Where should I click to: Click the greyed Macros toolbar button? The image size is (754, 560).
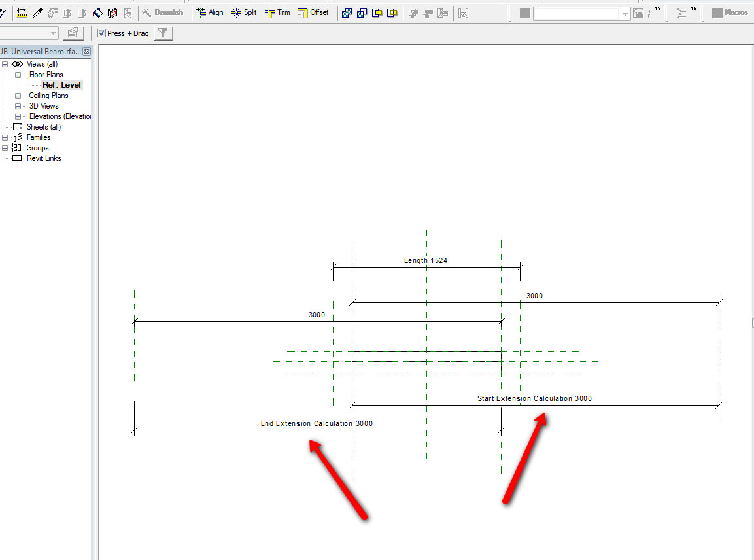point(729,13)
